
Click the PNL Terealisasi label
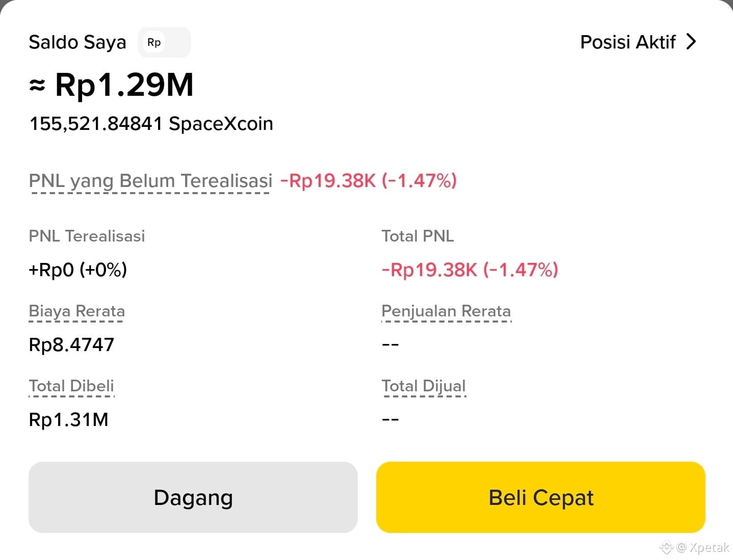[87, 236]
